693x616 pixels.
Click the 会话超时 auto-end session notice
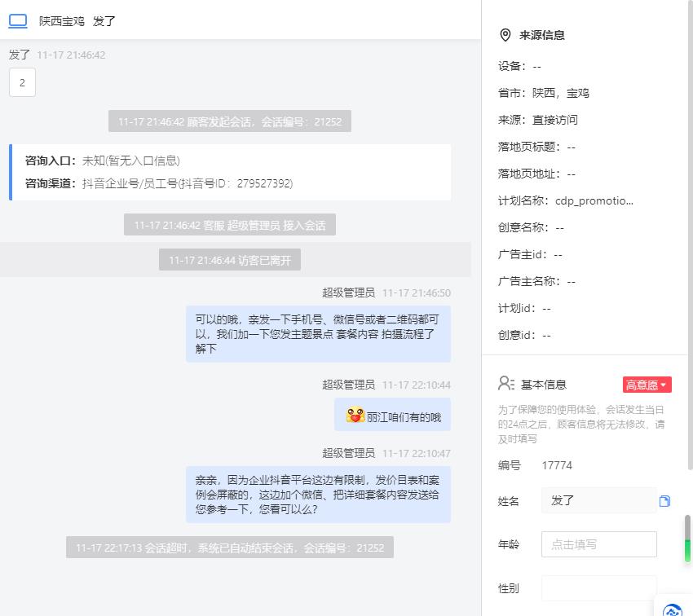pyautogui.click(x=230, y=548)
